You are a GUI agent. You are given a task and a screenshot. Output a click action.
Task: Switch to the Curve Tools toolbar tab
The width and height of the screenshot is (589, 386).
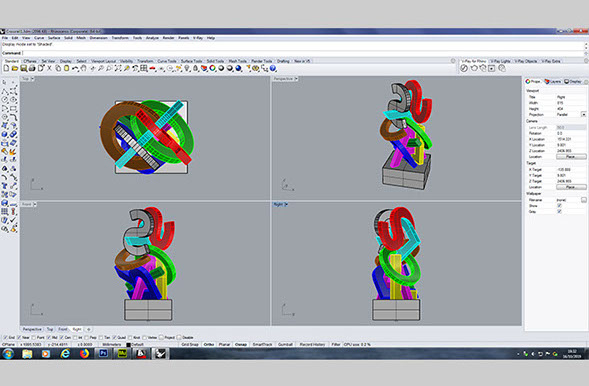tap(166, 61)
